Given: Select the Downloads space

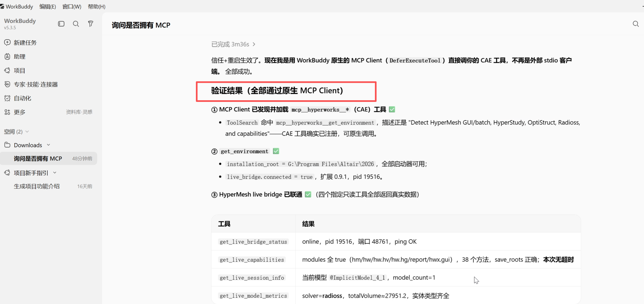Looking at the screenshot, I should (28, 145).
